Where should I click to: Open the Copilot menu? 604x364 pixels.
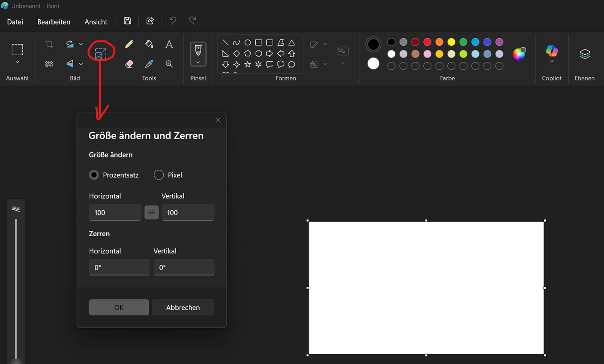[x=552, y=54]
